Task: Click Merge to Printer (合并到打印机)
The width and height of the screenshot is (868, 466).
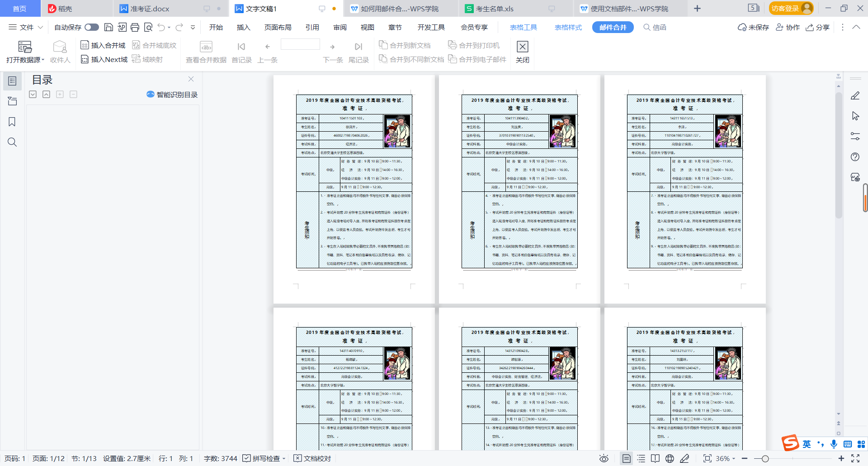Action: 474,45
